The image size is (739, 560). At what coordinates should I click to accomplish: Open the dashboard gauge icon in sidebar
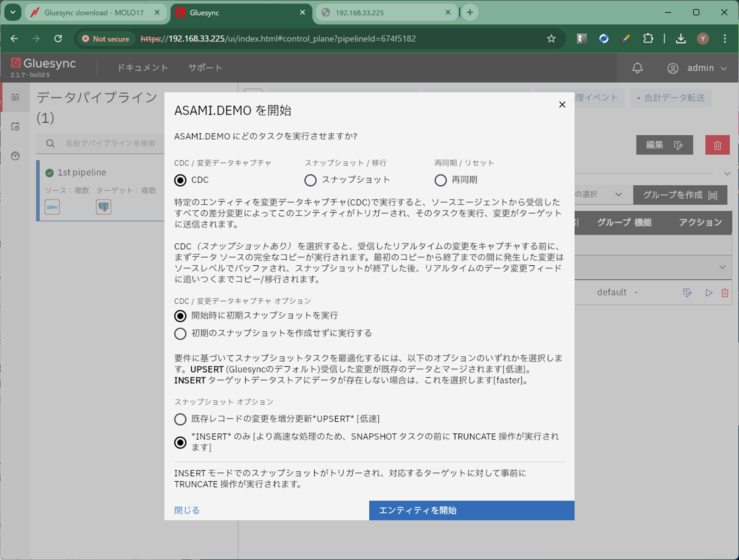[15, 156]
